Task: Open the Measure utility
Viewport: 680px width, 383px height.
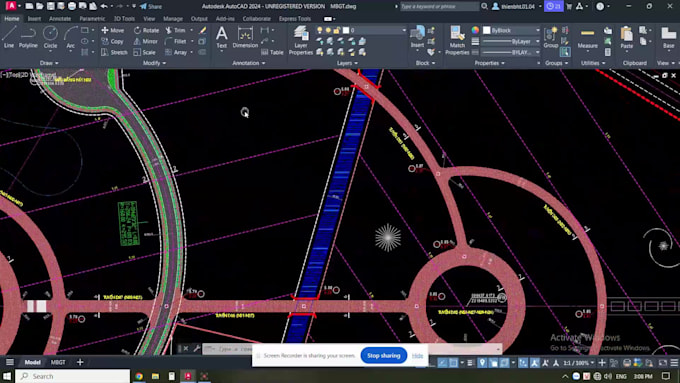Action: 588,38
